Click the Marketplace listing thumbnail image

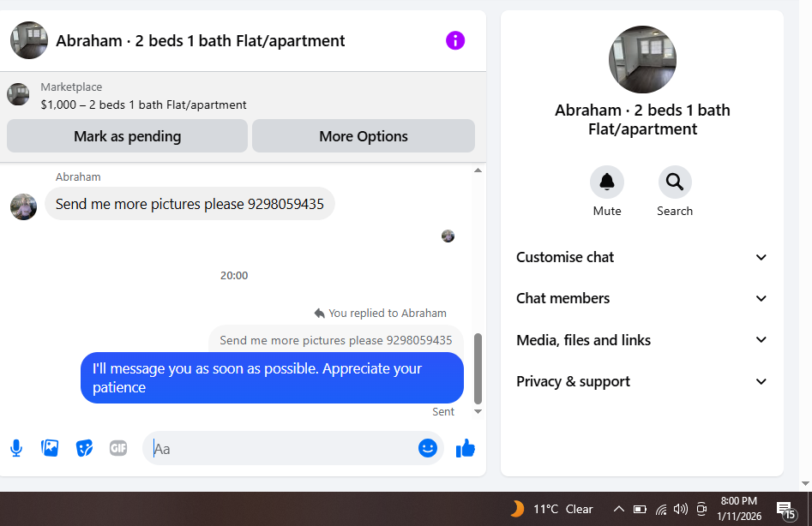pos(18,94)
